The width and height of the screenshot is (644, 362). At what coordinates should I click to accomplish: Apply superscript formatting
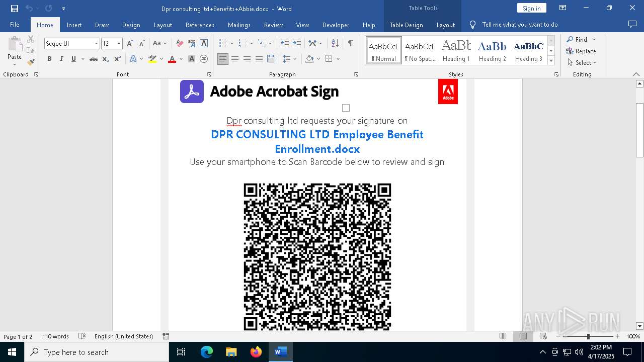pyautogui.click(x=118, y=59)
